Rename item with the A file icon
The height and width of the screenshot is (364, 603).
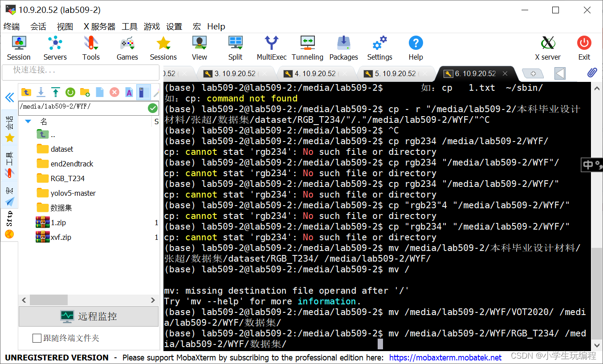pos(129,92)
